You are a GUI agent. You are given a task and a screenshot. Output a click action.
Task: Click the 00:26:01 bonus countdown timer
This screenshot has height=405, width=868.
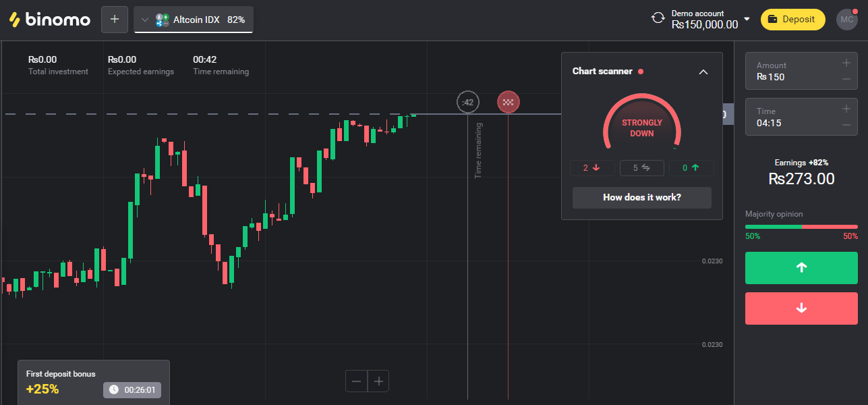tap(132, 389)
